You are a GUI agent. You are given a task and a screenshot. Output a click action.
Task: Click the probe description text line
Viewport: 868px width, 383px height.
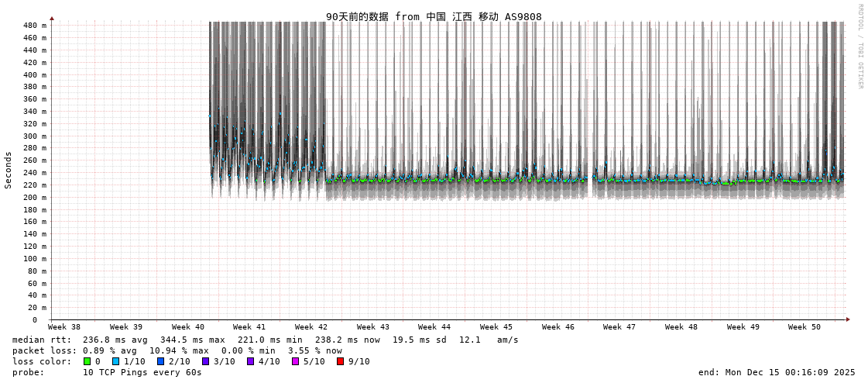coord(107,372)
